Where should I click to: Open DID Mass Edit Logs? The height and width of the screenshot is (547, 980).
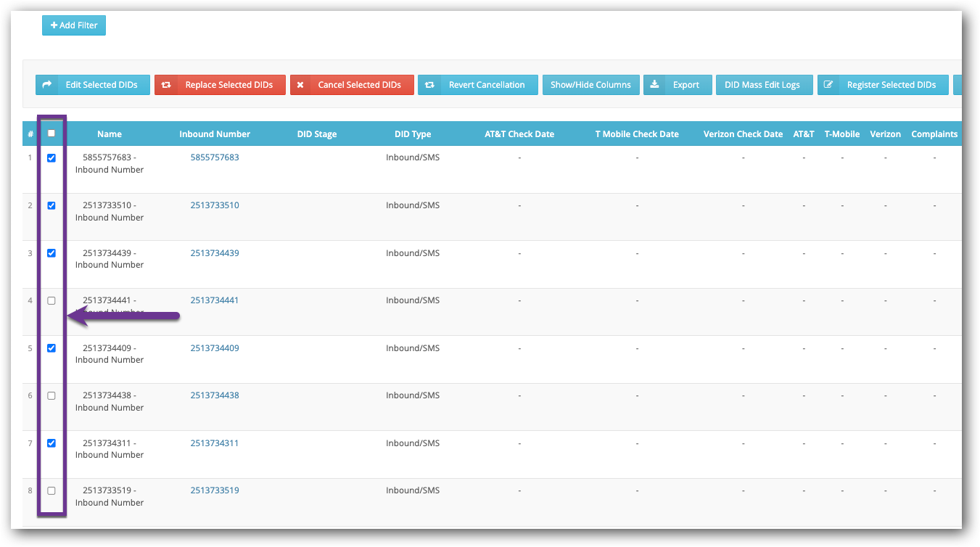[765, 85]
